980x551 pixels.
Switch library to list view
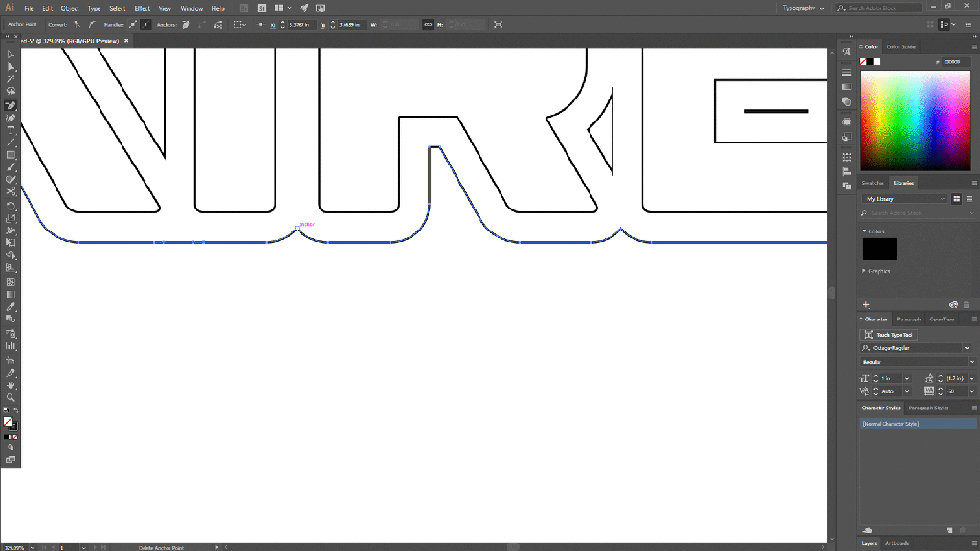(969, 199)
